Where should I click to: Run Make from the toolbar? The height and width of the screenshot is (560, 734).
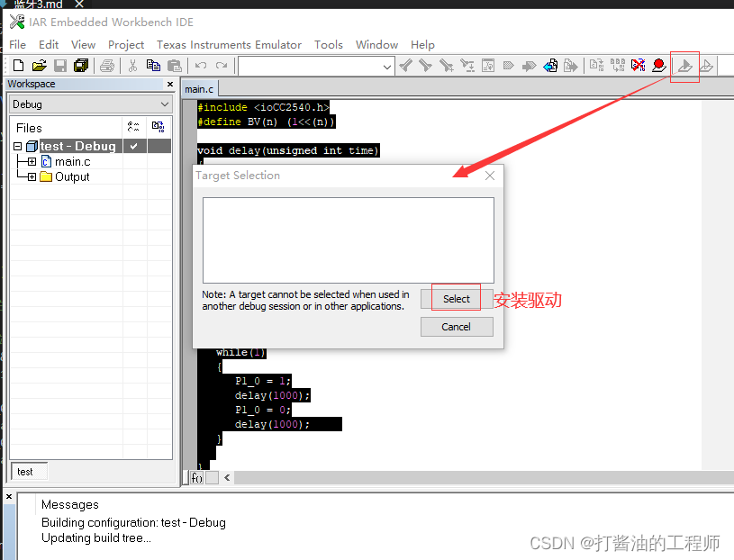click(618, 66)
